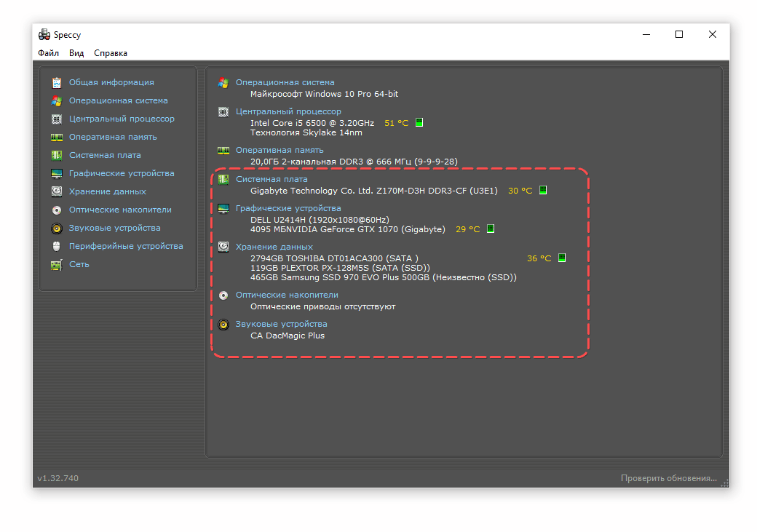Select the Центральный процессор sidebar icon

[56, 119]
